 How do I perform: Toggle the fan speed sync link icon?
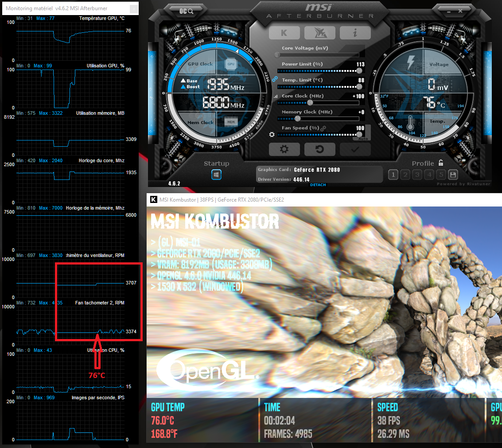(323, 128)
